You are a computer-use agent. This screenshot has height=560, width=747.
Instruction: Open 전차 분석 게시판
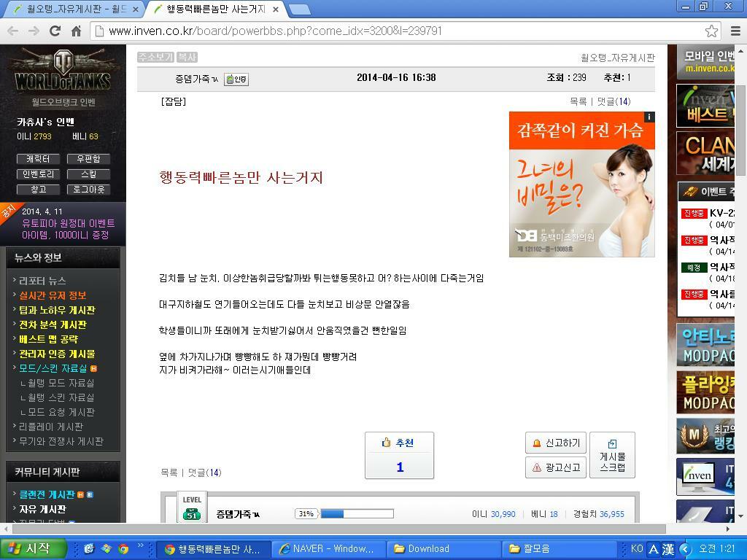[53, 325]
